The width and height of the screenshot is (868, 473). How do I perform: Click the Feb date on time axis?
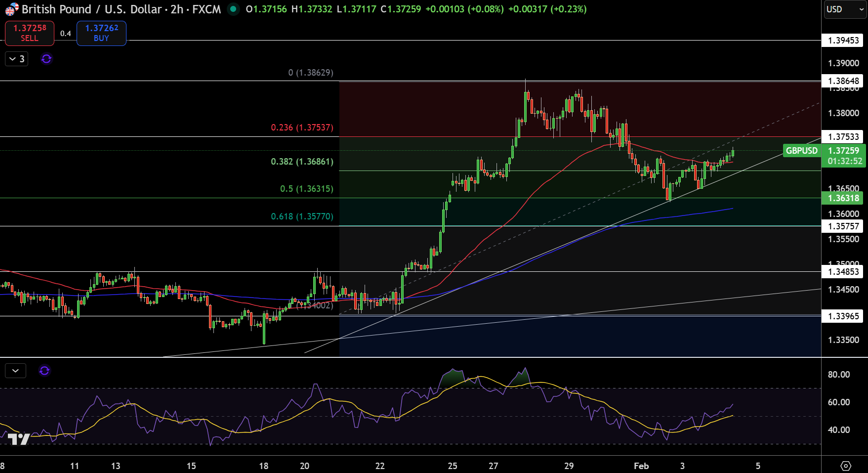tap(641, 466)
